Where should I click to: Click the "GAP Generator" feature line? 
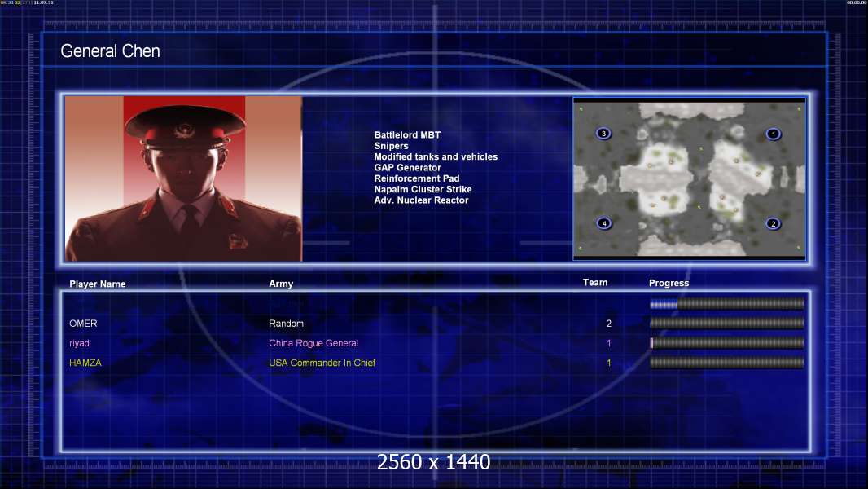[407, 167]
